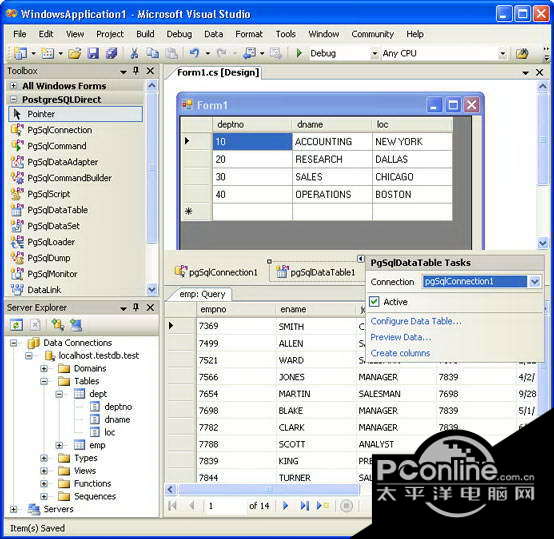Click the Save All toolbar icon
The width and height of the screenshot is (554, 539).
tap(111, 53)
